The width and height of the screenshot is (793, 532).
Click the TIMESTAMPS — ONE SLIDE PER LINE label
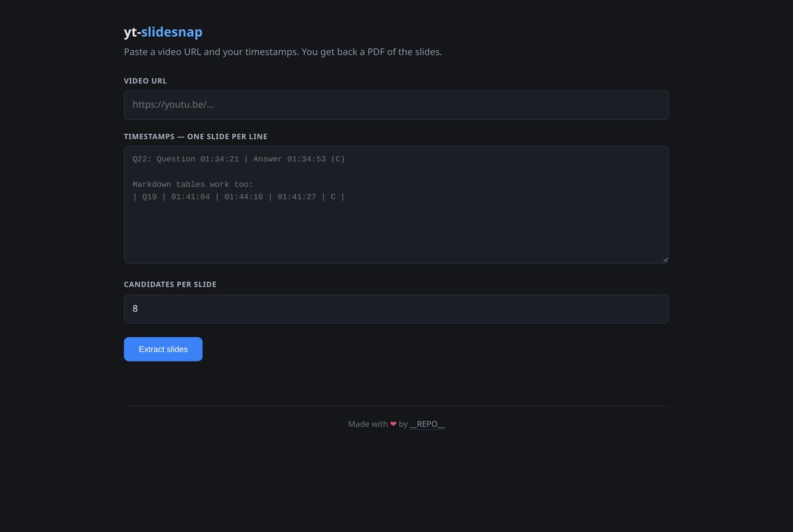click(195, 136)
